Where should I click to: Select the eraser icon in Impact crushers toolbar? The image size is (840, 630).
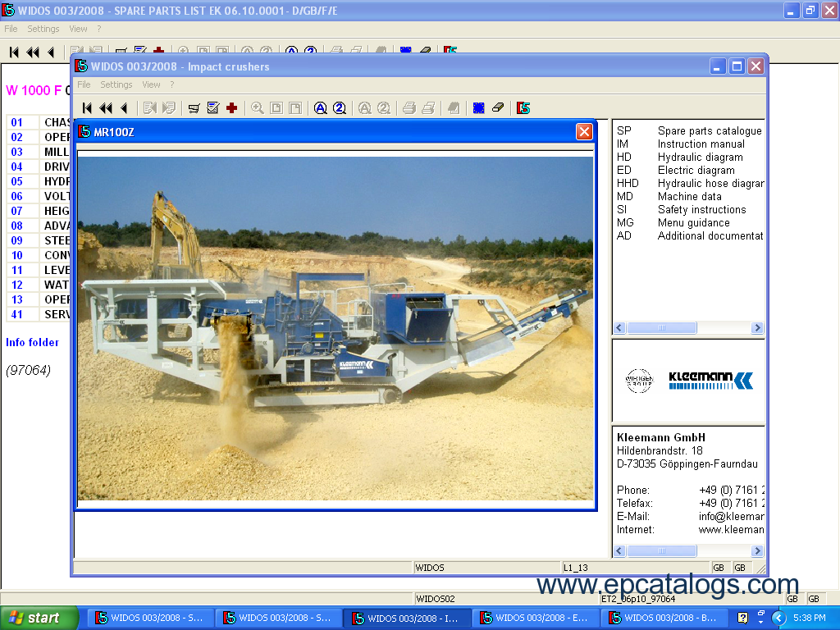point(498,108)
